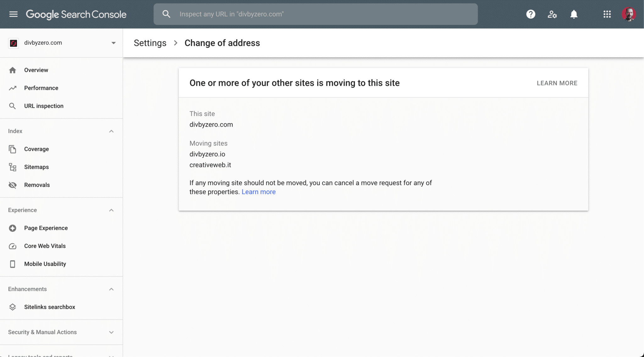Click the Core Web Vitals gauge icon
This screenshot has width=644, height=357.
pyautogui.click(x=13, y=246)
